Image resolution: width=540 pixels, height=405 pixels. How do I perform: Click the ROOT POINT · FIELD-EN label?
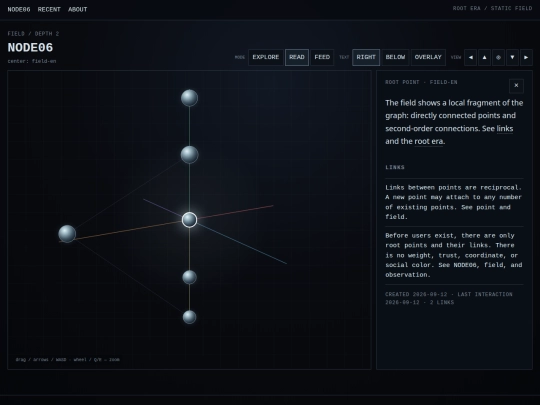coord(421,82)
